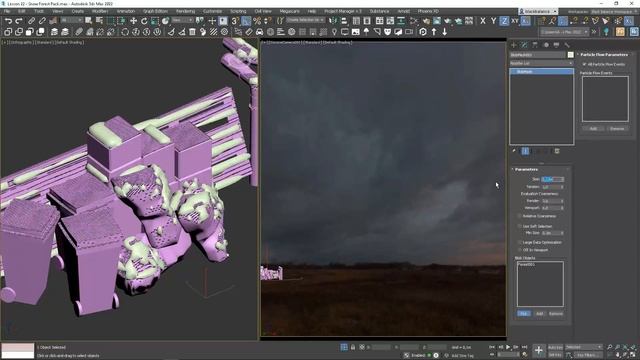Open the Modifiers menu
This screenshot has height=360, width=640.
coord(100,11)
